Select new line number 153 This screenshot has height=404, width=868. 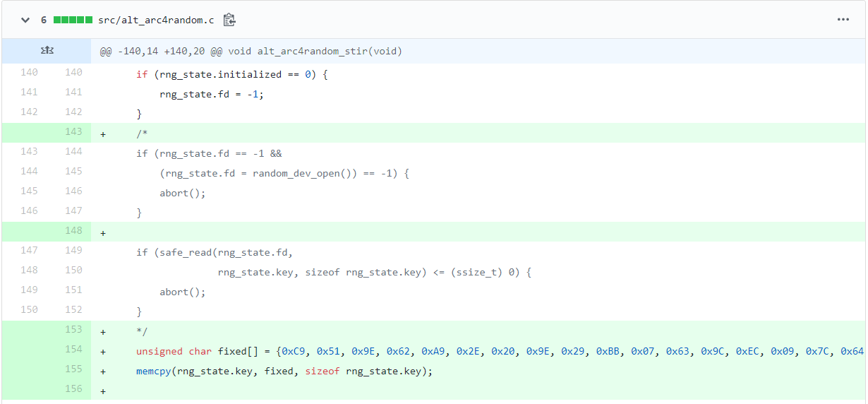click(73, 329)
